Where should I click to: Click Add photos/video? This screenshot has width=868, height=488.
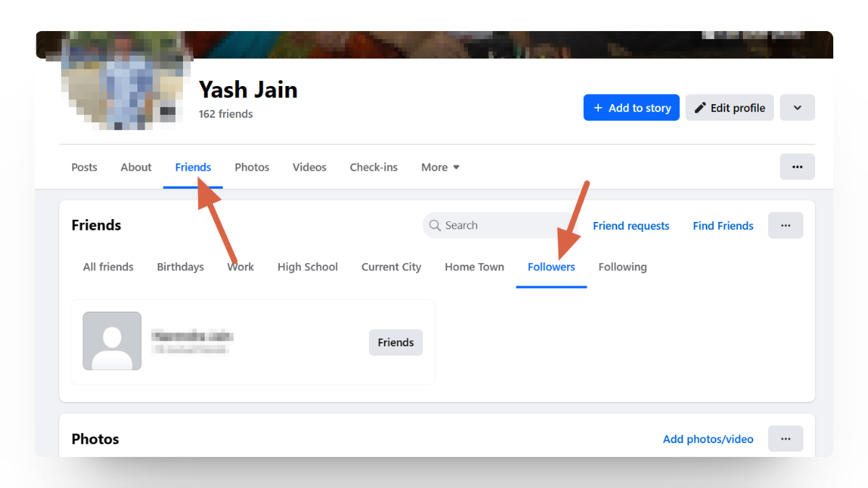tap(707, 439)
